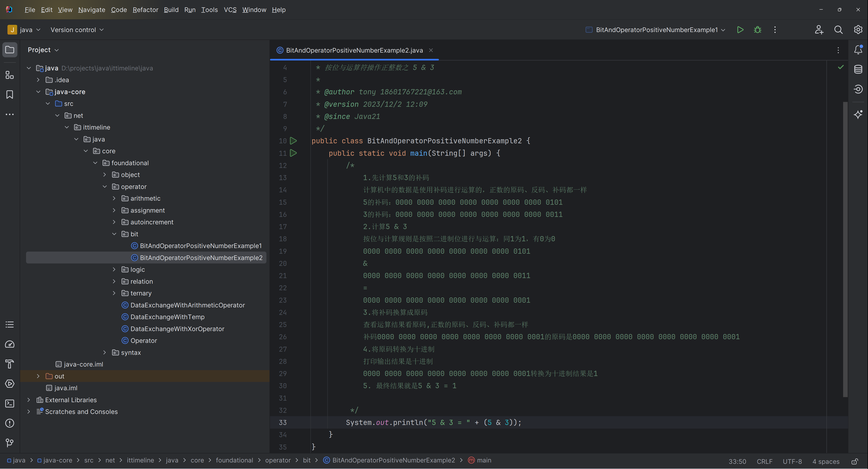Open the Bookmarks tool window
This screenshot has width=868, height=469.
pyautogui.click(x=10, y=95)
